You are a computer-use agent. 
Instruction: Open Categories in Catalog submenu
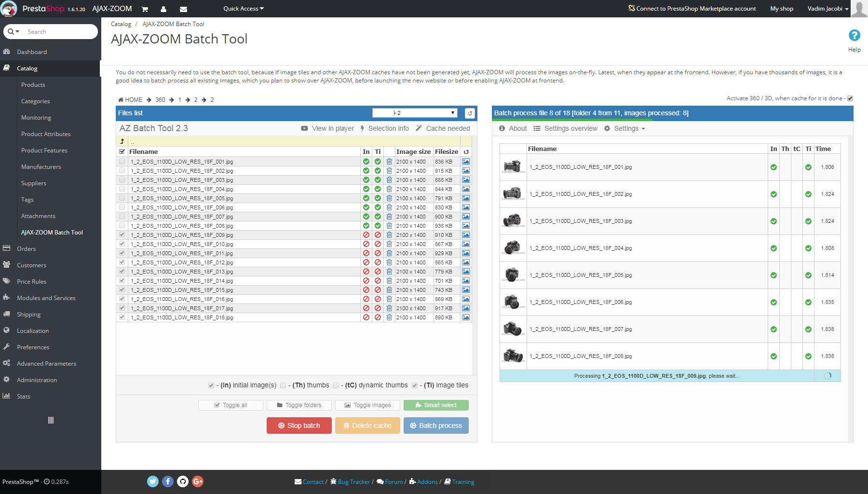pyautogui.click(x=36, y=101)
